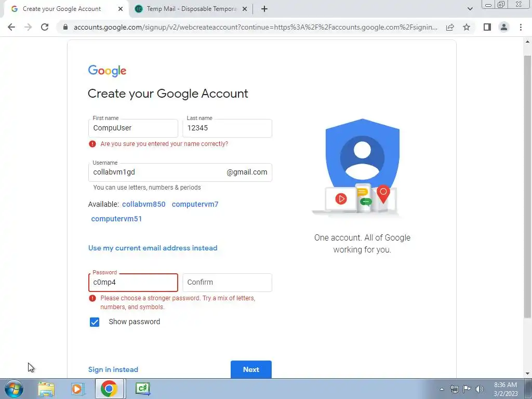Choose suggested username collabvm850
The height and width of the screenshot is (399, 532).
[x=144, y=204]
